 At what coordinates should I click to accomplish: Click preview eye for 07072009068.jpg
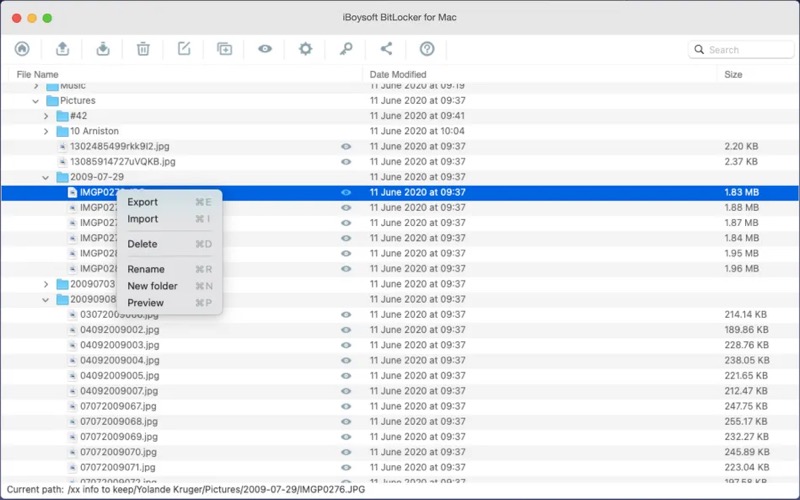346,421
